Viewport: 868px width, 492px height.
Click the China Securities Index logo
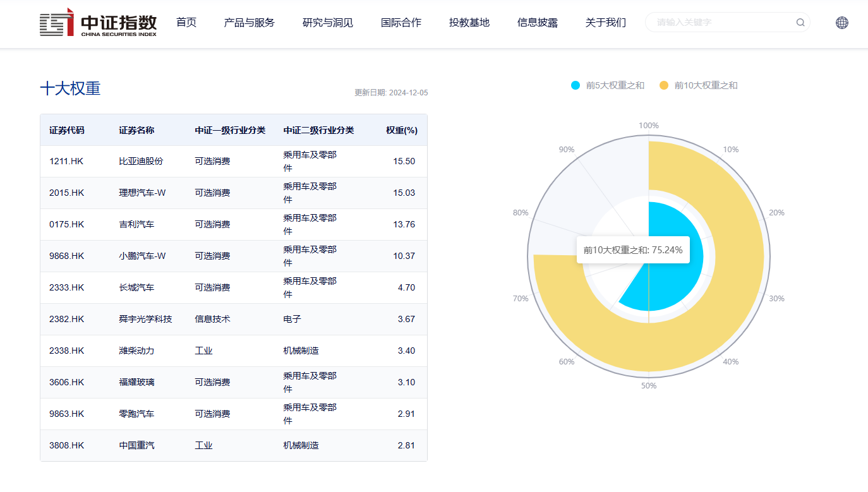(98, 23)
